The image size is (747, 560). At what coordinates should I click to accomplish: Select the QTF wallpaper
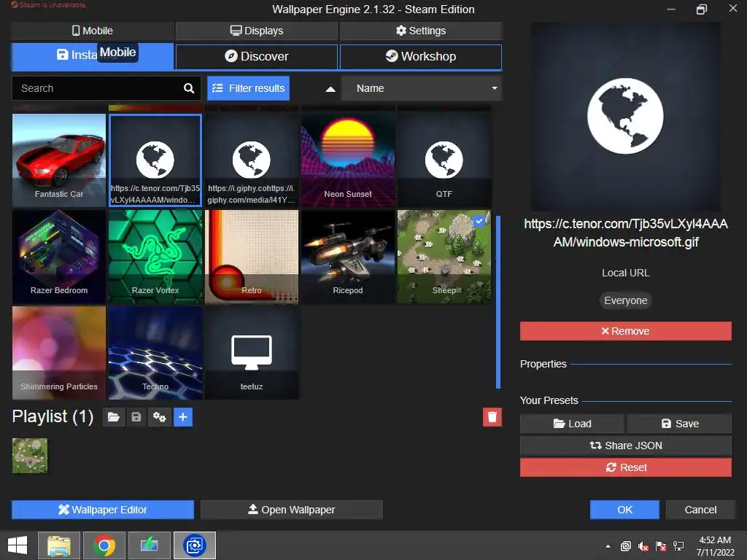[x=444, y=160]
